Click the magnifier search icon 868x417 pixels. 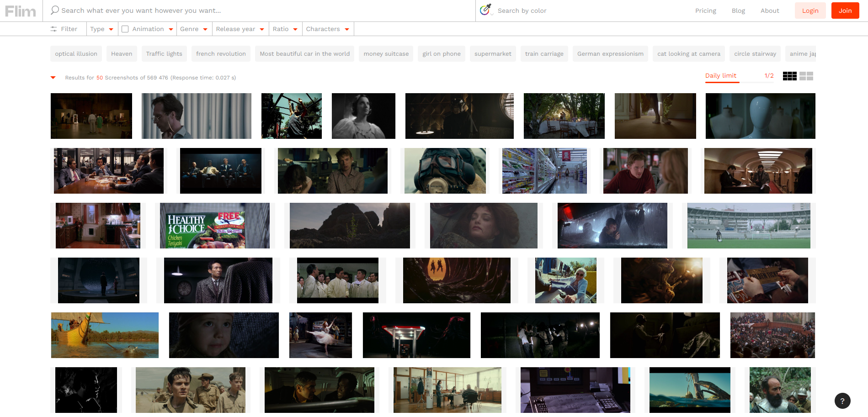(x=55, y=10)
